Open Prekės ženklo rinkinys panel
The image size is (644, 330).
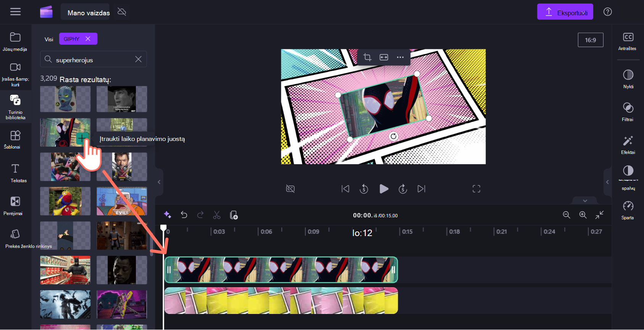15,239
